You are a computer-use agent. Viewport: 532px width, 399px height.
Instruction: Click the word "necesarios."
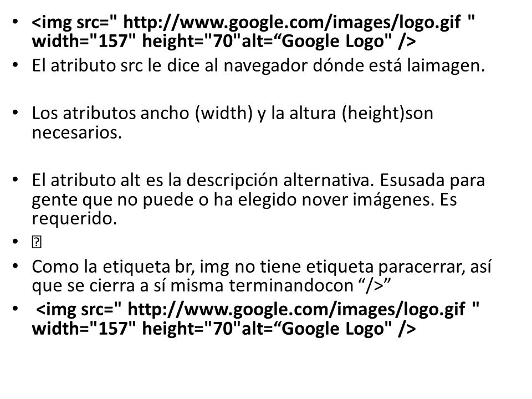[x=76, y=132]
